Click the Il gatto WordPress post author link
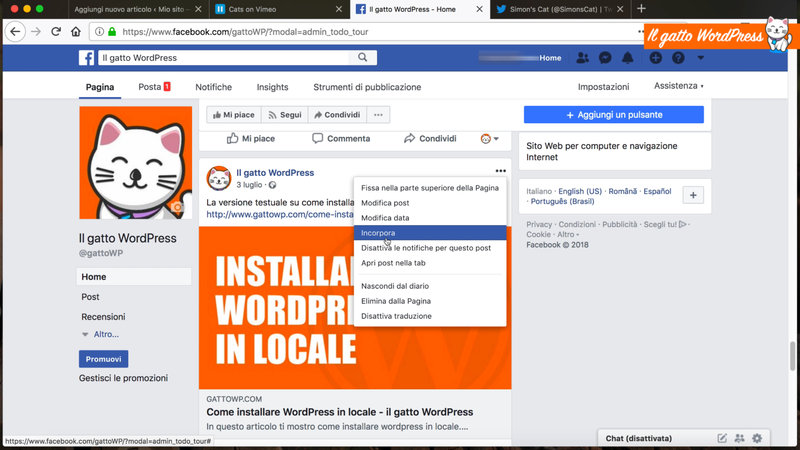This screenshot has width=800, height=450. click(x=275, y=173)
